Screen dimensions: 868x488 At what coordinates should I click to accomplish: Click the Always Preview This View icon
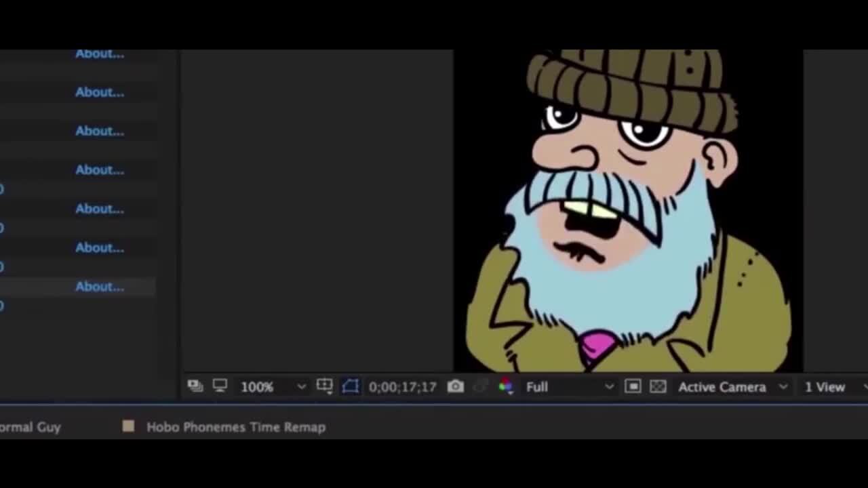click(195, 386)
